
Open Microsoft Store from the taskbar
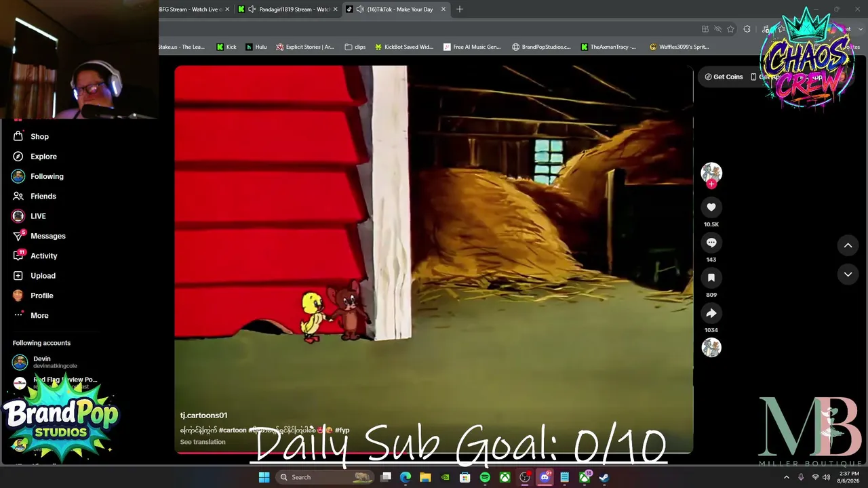click(465, 477)
